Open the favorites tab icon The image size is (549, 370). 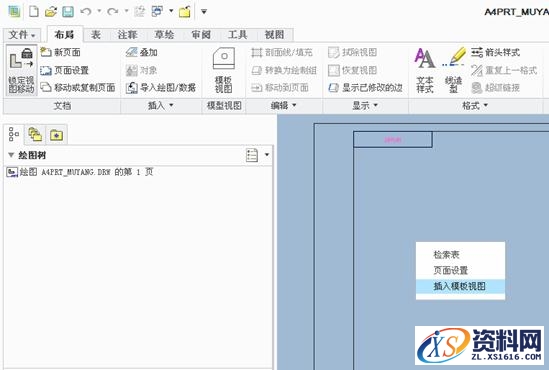click(x=56, y=135)
